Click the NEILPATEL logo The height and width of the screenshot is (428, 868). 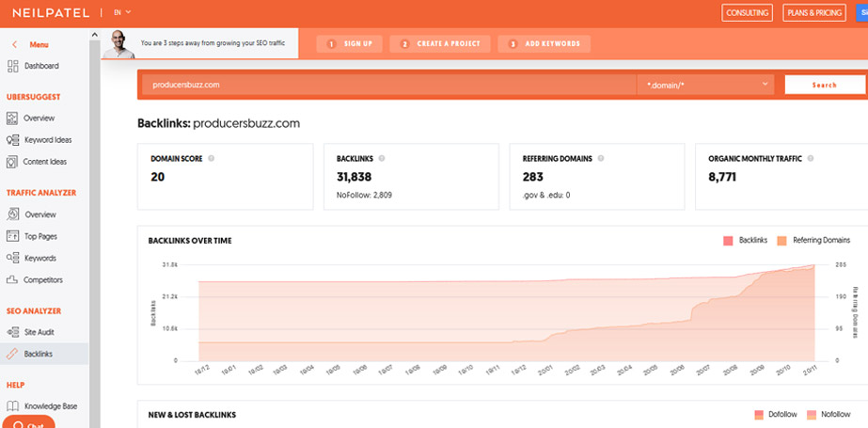point(51,13)
